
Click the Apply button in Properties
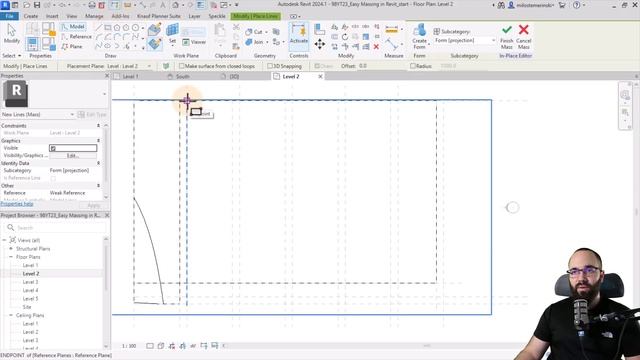click(93, 205)
